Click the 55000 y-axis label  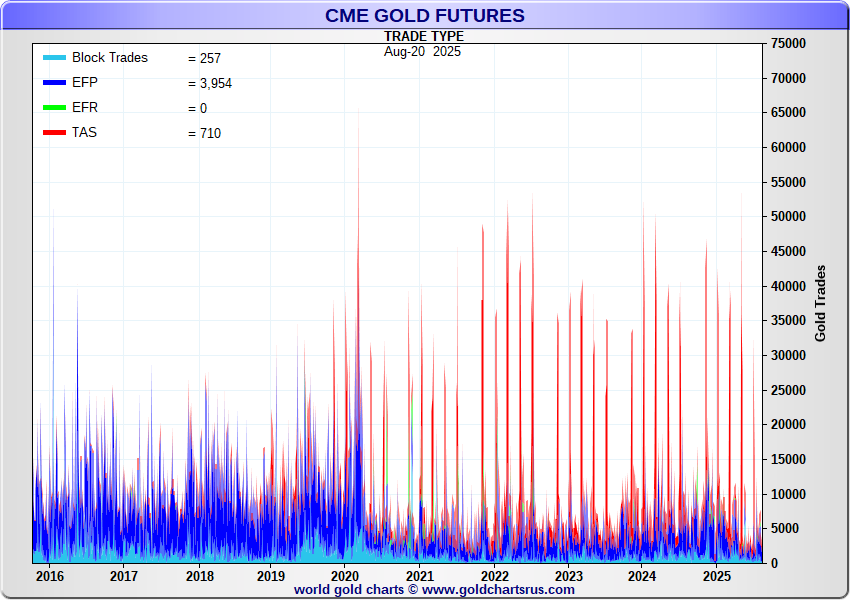pyautogui.click(x=788, y=182)
